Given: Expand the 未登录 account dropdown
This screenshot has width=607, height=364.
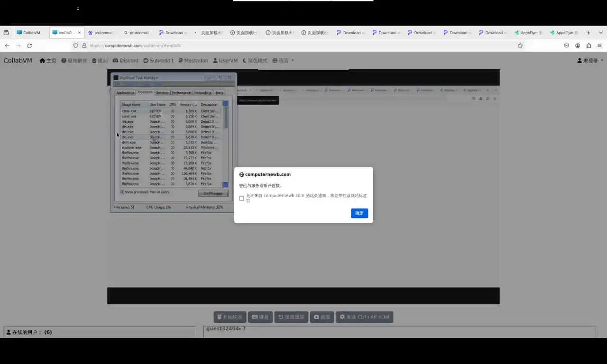Looking at the screenshot, I should [590, 61].
